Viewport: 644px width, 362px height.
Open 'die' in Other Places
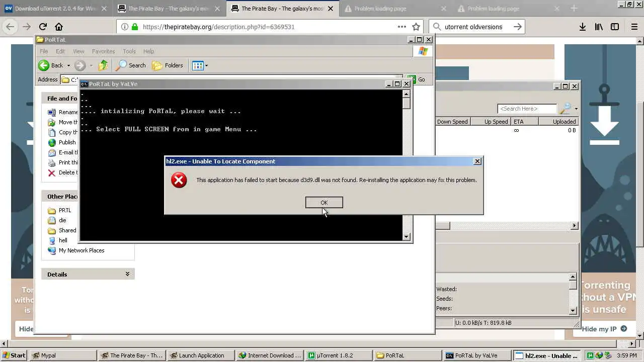point(62,220)
